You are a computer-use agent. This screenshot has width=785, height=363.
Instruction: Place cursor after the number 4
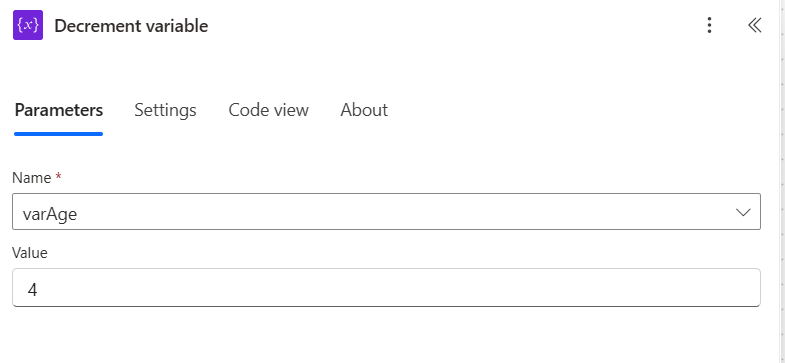coord(39,289)
